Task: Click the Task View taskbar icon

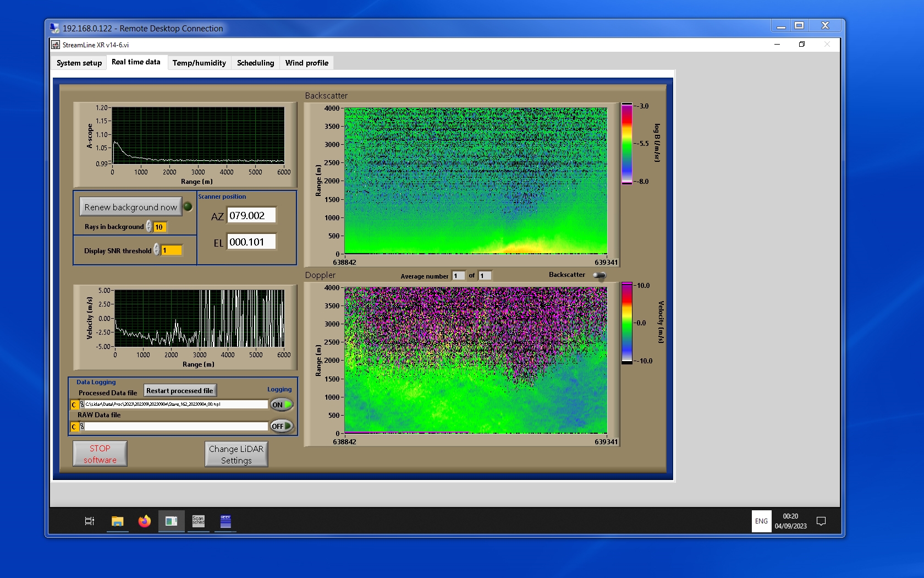Action: click(90, 521)
